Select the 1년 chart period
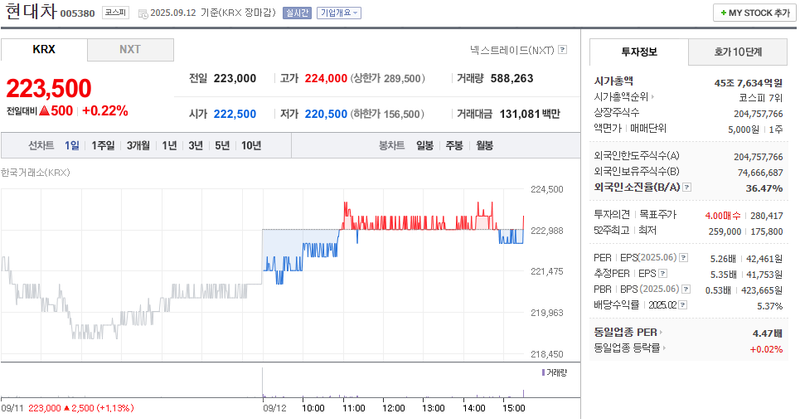Image resolution: width=800 pixels, height=419 pixels. coord(169,145)
